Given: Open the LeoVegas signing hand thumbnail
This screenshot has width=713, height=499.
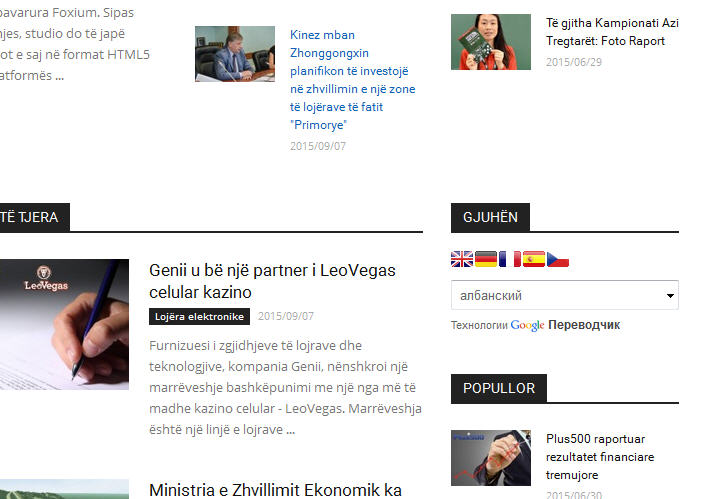Looking at the screenshot, I should point(64,324).
